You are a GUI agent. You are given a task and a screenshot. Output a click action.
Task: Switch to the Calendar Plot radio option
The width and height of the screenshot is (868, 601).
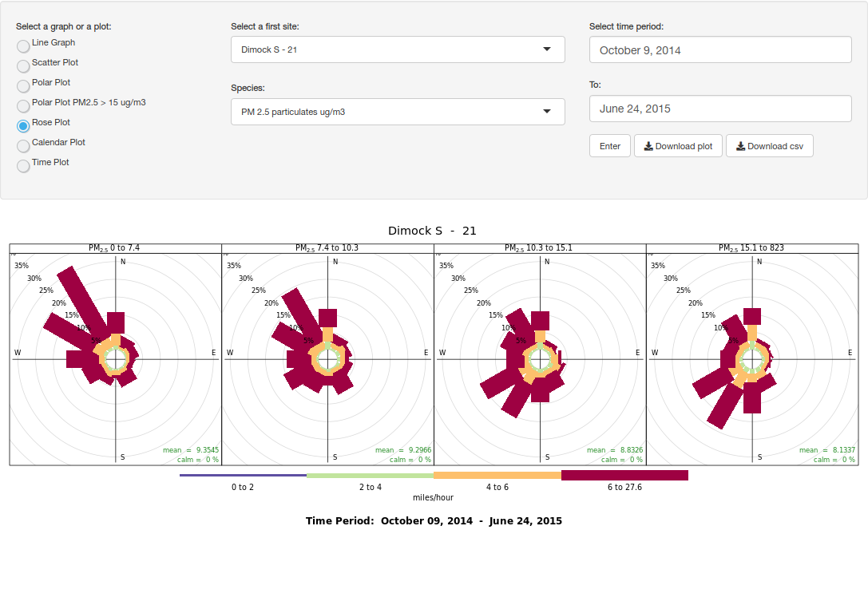point(23,145)
